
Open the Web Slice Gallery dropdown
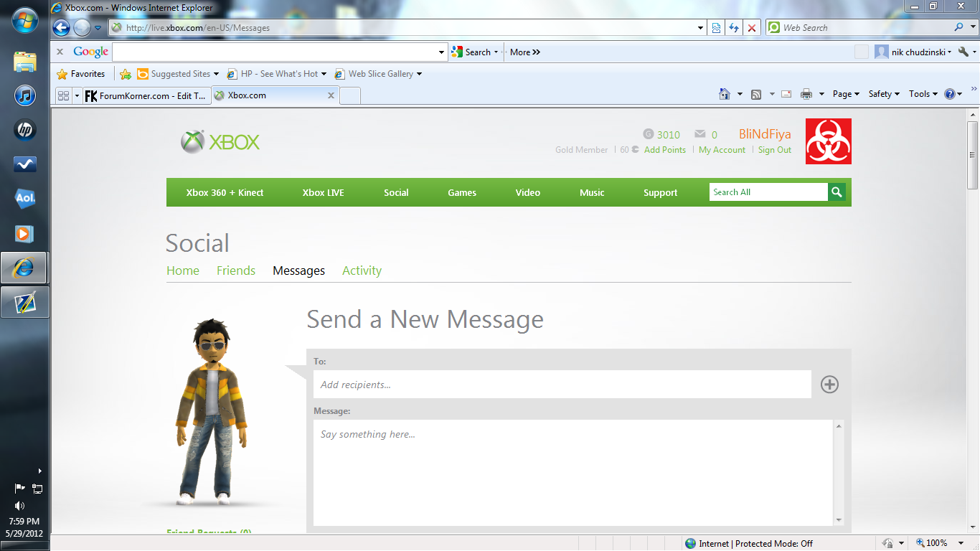419,74
